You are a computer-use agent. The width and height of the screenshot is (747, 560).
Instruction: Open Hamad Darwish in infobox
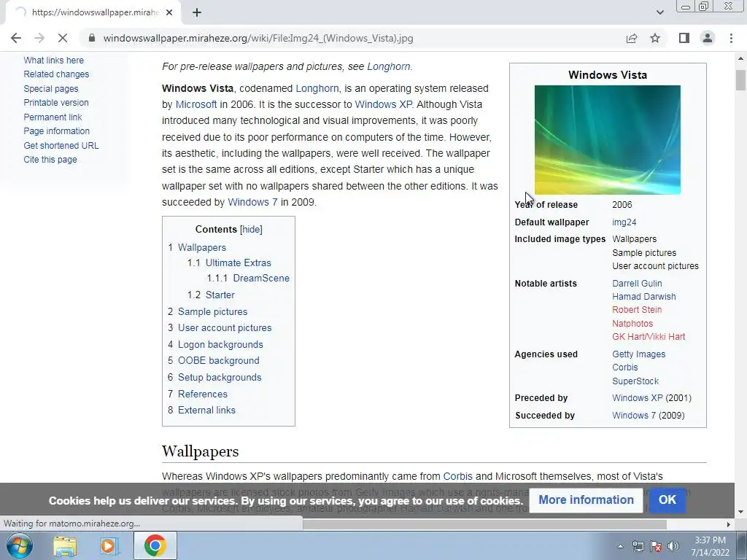644,297
